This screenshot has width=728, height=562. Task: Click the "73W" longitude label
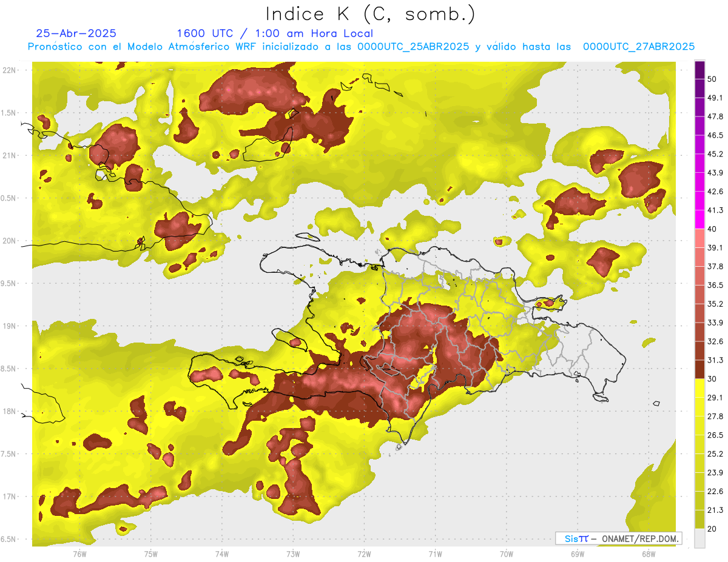[293, 554]
